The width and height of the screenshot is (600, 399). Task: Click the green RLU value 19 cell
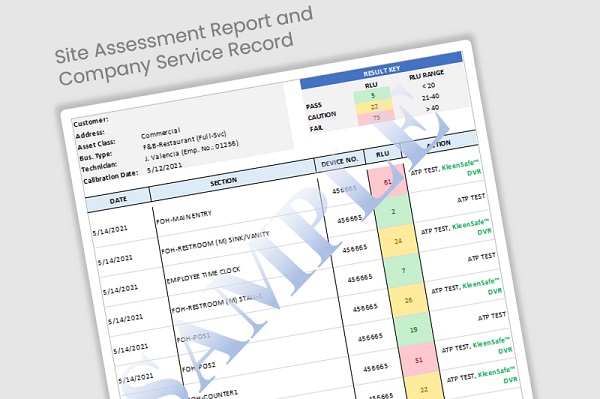[414, 330]
